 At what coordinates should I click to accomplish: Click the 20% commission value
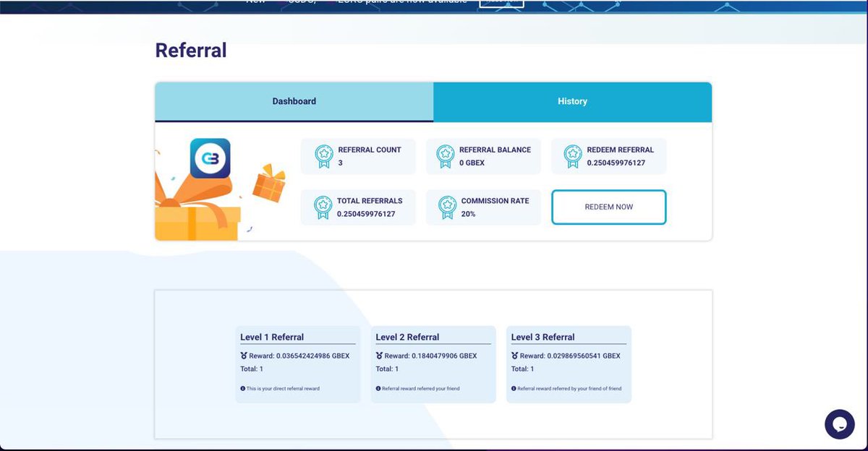click(468, 214)
